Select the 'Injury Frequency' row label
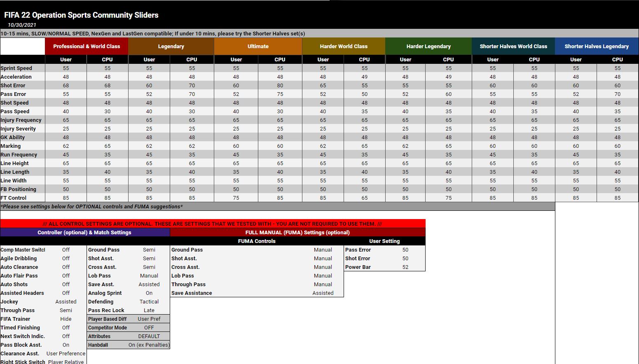 pyautogui.click(x=21, y=120)
